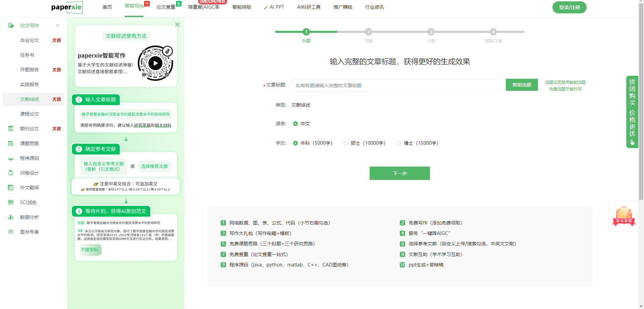Image resolution: width=644 pixels, height=309 pixels.
Task: Choose 硕士（10000字）education level
Action: point(345,143)
